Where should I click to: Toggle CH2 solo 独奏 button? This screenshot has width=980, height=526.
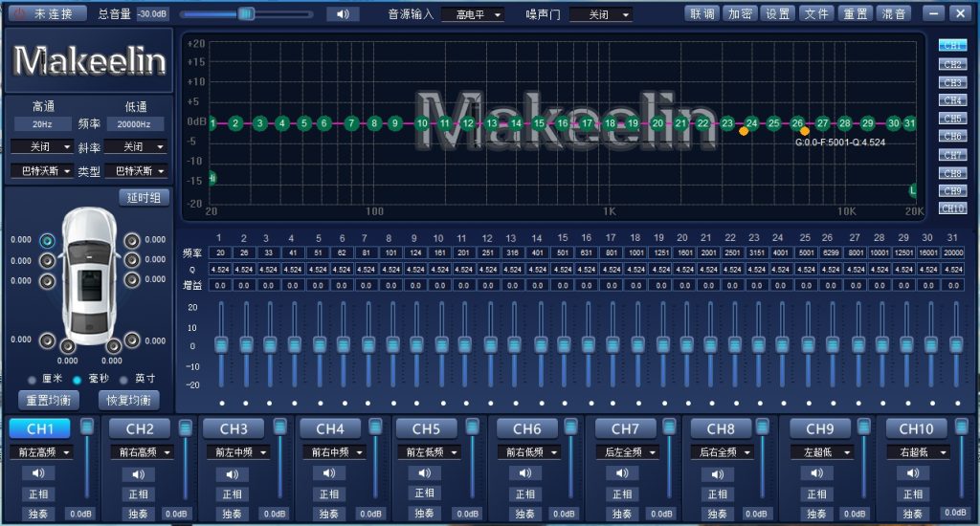point(138,515)
